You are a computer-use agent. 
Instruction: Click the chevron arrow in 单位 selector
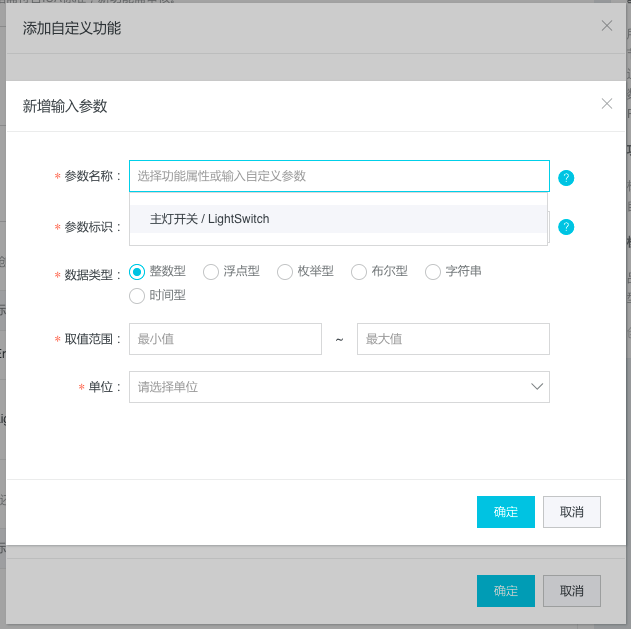[x=537, y=387]
